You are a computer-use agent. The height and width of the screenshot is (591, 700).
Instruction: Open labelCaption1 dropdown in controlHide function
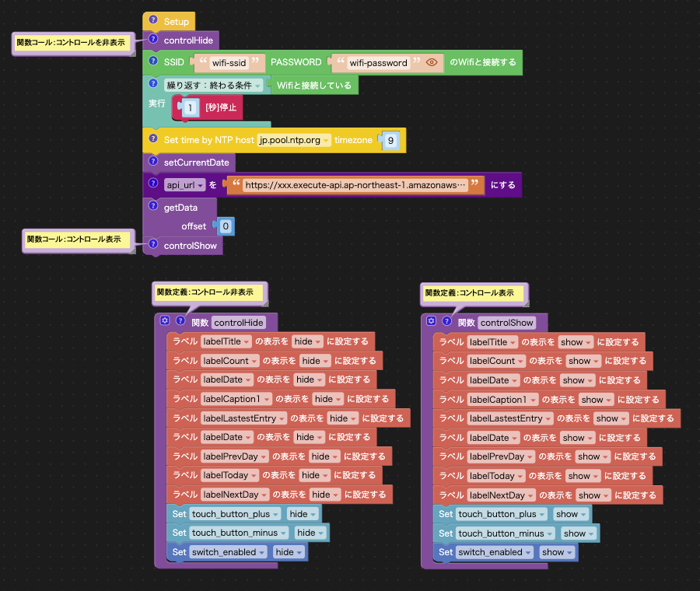(236, 399)
